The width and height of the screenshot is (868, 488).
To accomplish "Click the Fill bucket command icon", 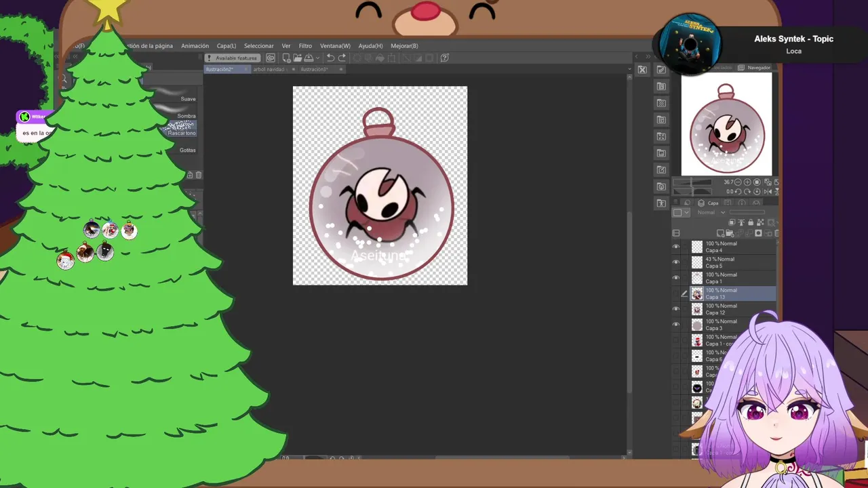I will pos(380,58).
